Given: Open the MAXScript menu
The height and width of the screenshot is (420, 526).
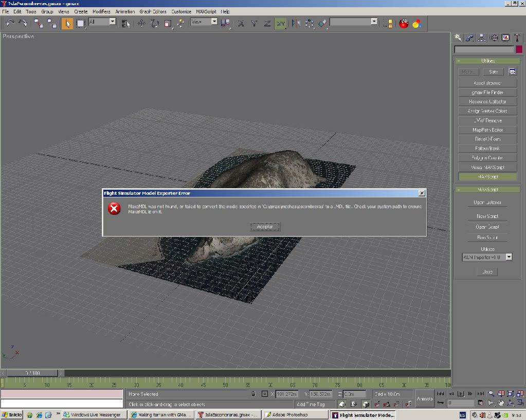Looking at the screenshot, I should pos(205,11).
